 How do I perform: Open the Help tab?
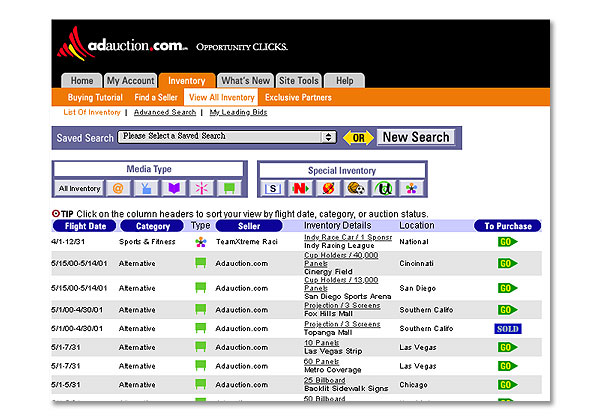click(344, 81)
